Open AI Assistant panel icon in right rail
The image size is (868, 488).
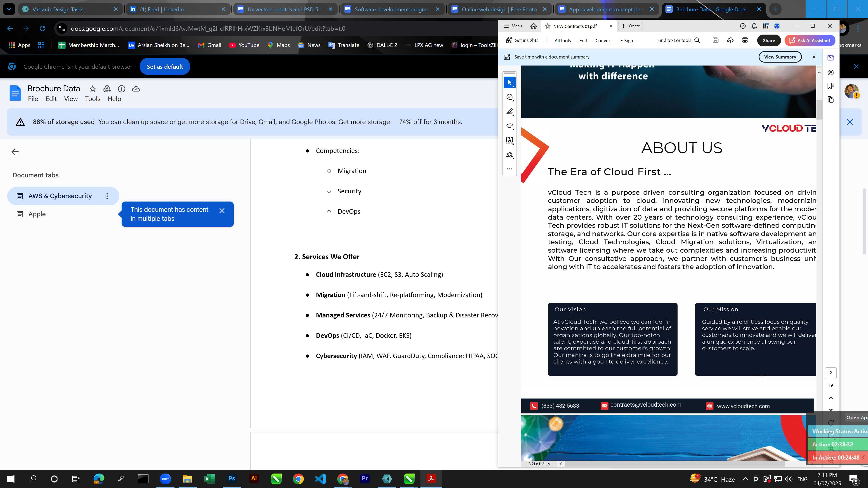(x=831, y=58)
